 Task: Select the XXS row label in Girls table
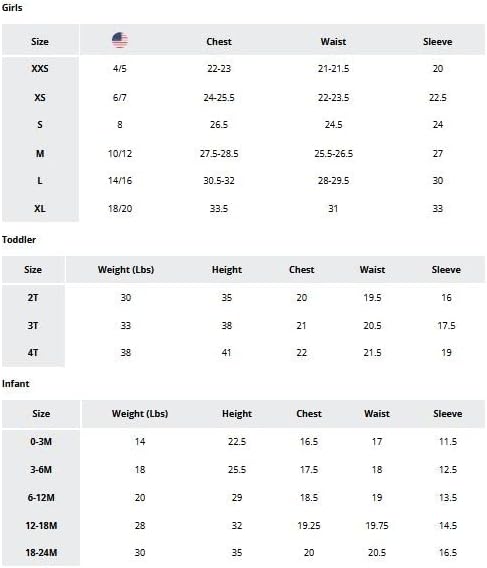40,68
